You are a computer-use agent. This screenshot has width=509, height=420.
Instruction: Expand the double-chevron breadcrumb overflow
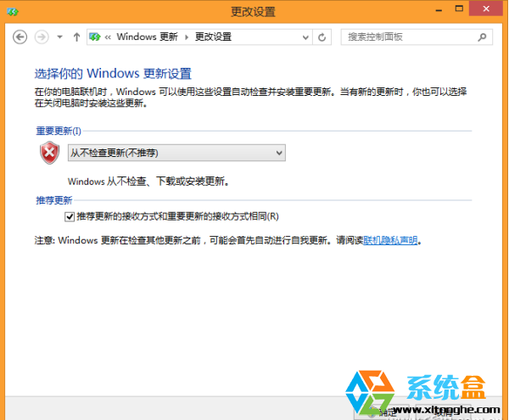(108, 37)
